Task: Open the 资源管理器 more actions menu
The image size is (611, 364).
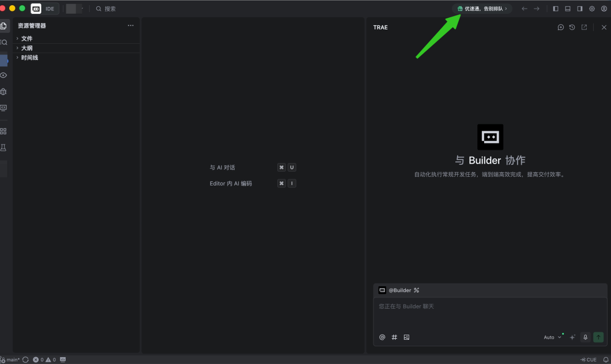Action: pos(130,25)
